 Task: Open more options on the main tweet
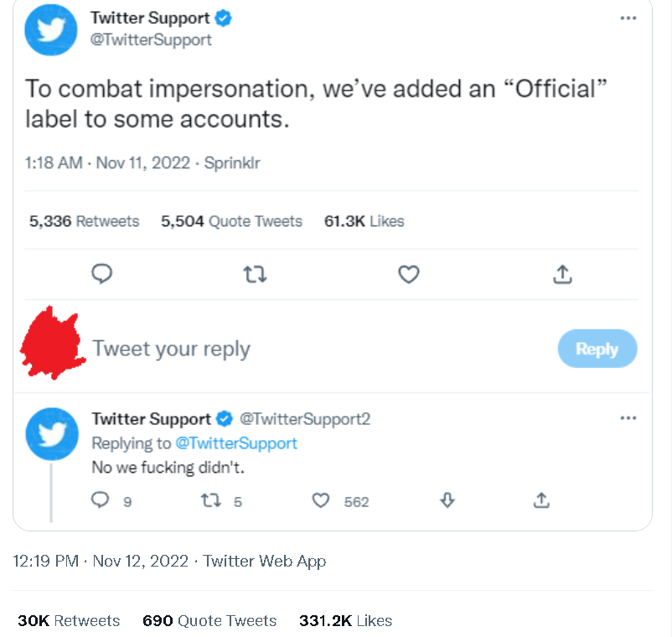628,18
